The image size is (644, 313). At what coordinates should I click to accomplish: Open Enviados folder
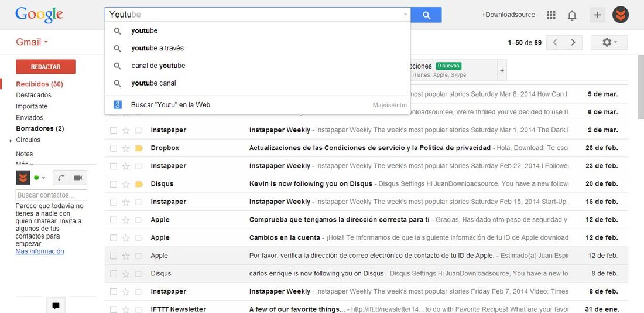coord(30,118)
